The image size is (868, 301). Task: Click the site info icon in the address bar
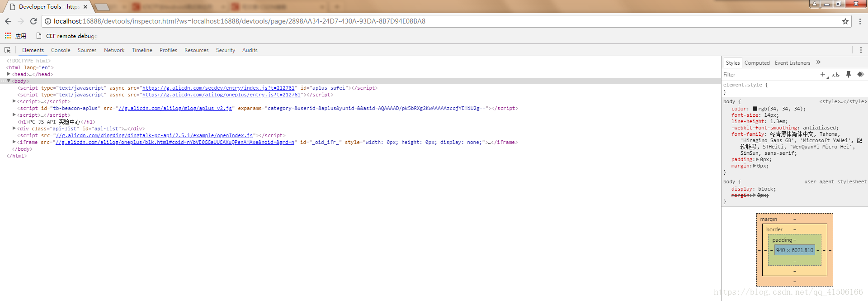(x=48, y=21)
